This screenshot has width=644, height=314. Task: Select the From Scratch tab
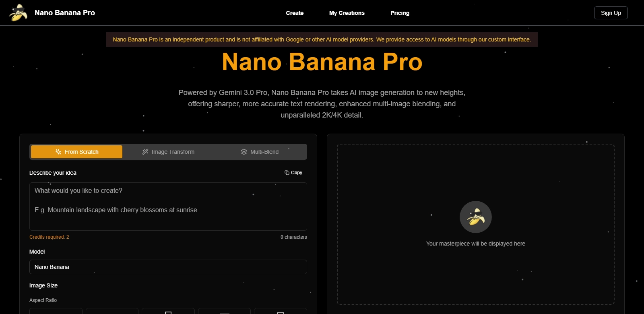tap(76, 152)
